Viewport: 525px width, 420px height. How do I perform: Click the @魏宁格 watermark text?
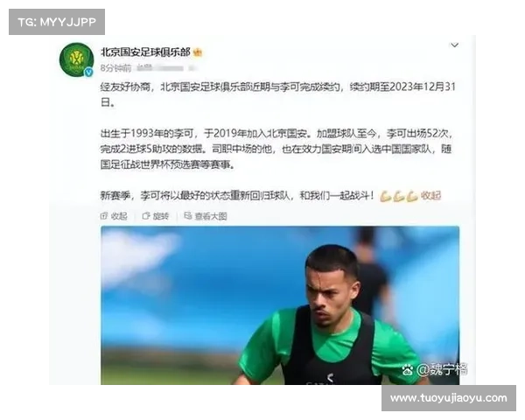(442, 370)
